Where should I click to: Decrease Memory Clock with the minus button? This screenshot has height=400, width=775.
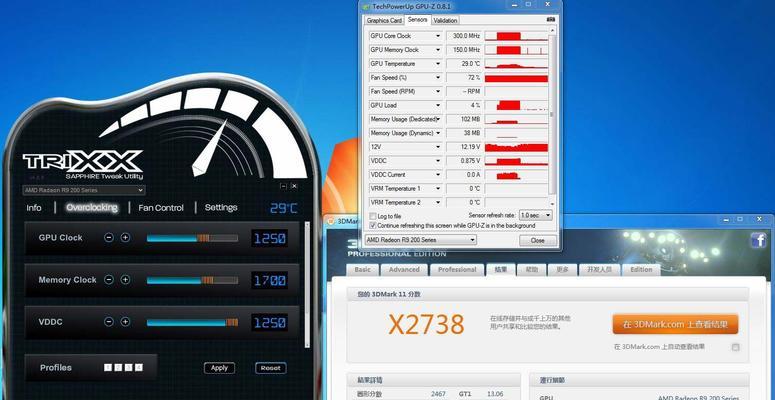109,279
